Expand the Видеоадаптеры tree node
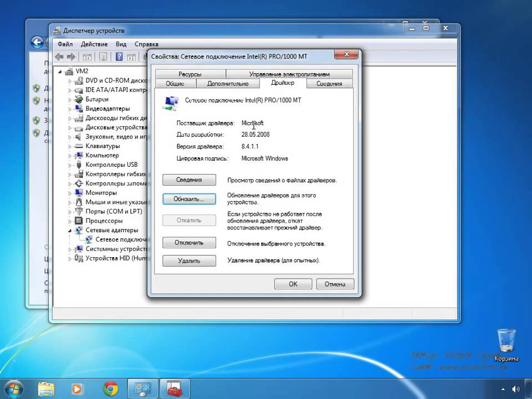Image resolution: width=532 pixels, height=399 pixels. [70, 109]
